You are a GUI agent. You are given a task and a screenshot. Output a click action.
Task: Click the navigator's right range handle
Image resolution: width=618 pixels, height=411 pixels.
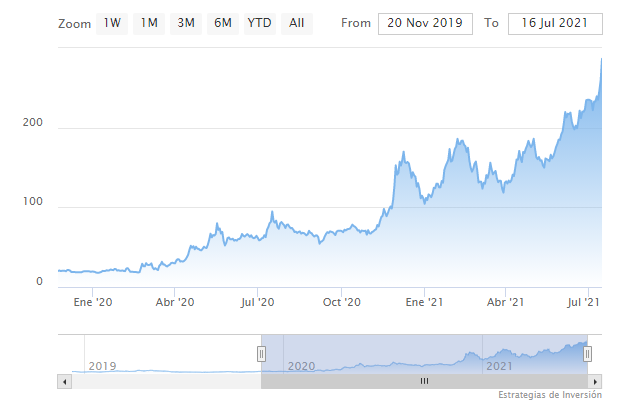pyautogui.click(x=588, y=353)
